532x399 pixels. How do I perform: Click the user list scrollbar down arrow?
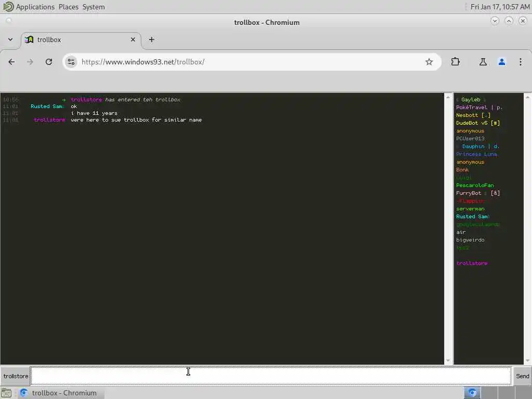point(527,361)
